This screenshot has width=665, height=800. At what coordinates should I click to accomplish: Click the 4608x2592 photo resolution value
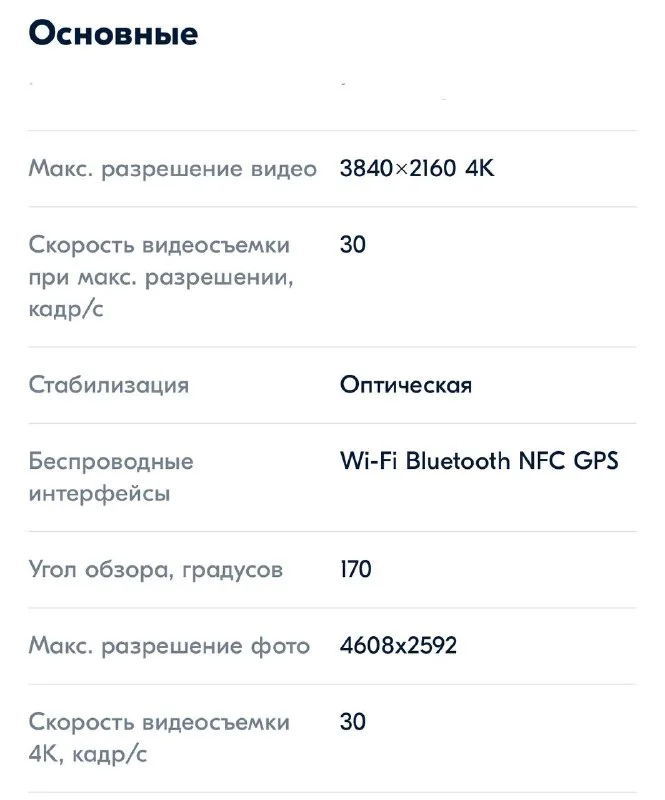coord(398,646)
